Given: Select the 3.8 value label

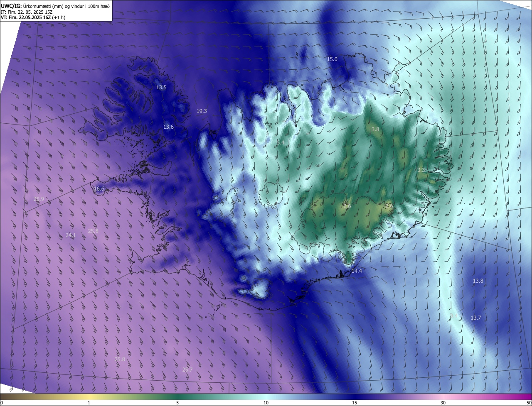Looking at the screenshot, I should (375, 130).
